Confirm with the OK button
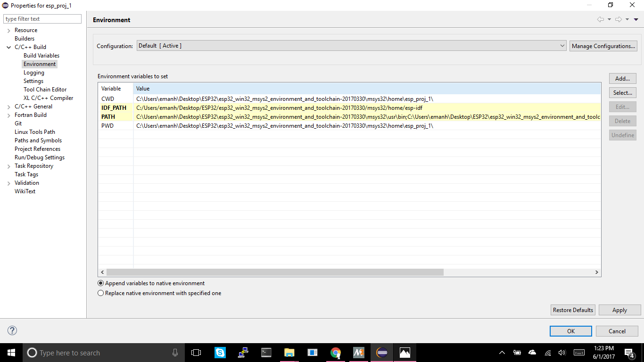Image resolution: width=644 pixels, height=362 pixels. tap(571, 331)
